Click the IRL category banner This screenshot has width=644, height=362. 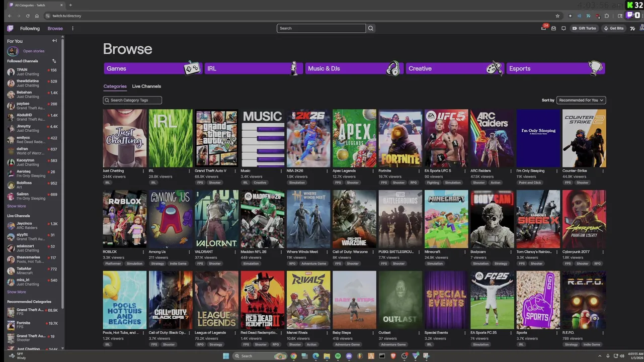253,68
